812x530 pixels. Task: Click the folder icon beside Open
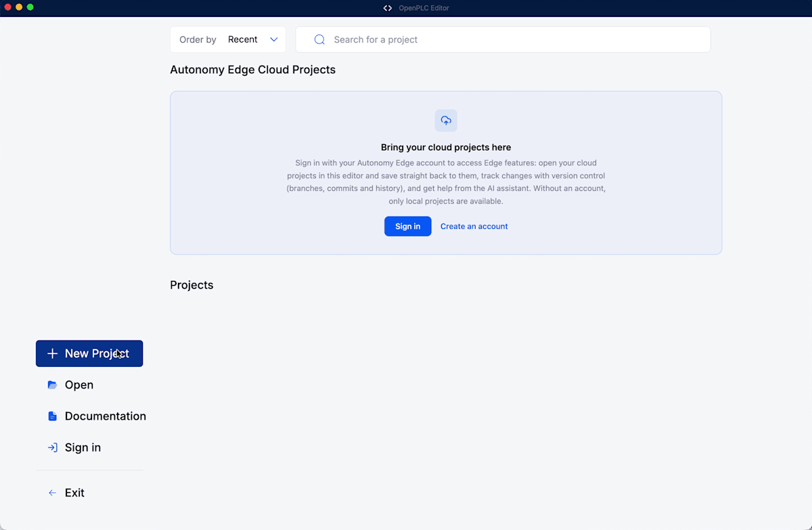[x=52, y=384]
